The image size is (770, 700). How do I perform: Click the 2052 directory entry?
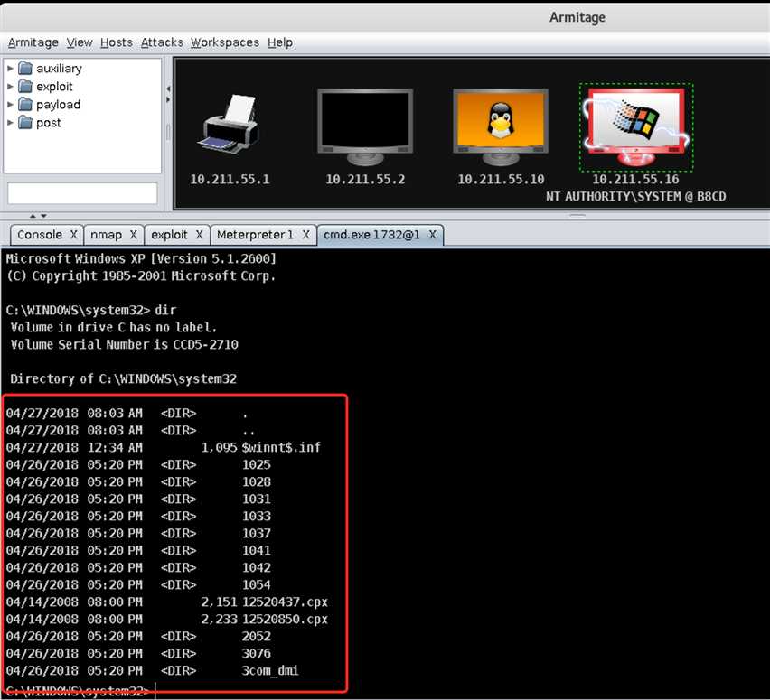257,636
